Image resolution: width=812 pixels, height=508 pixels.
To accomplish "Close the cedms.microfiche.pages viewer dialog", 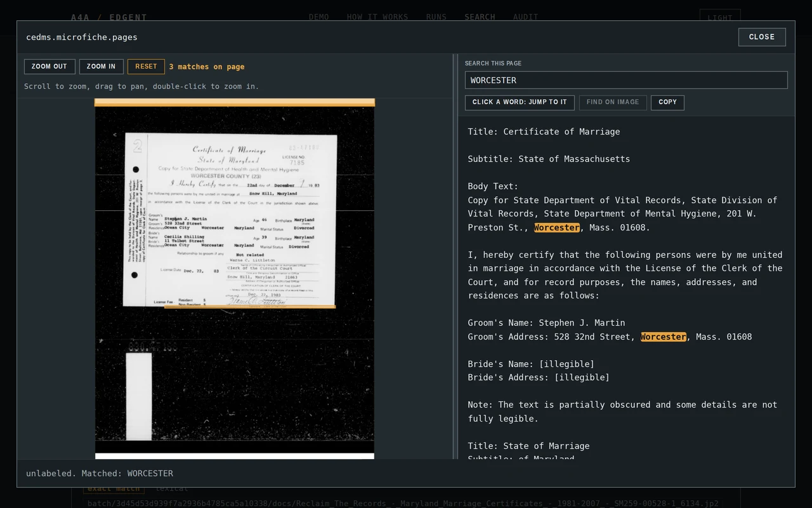I will (x=762, y=37).
